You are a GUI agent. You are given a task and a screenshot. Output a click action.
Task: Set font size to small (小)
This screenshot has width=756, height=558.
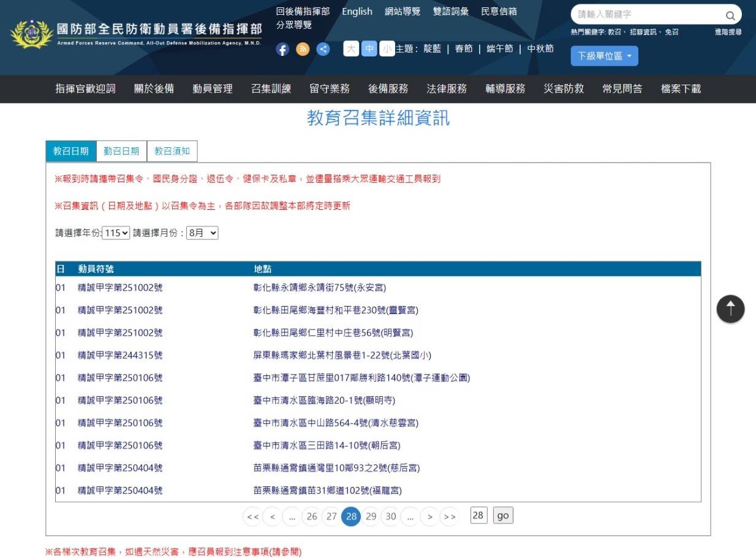click(x=387, y=48)
